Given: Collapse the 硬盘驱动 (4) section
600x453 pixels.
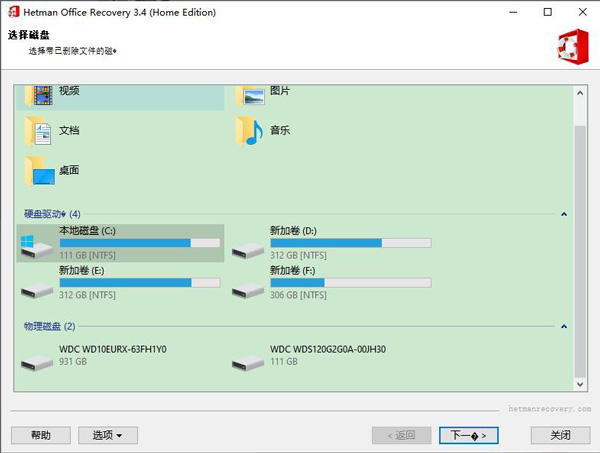Looking at the screenshot, I should pos(564,214).
